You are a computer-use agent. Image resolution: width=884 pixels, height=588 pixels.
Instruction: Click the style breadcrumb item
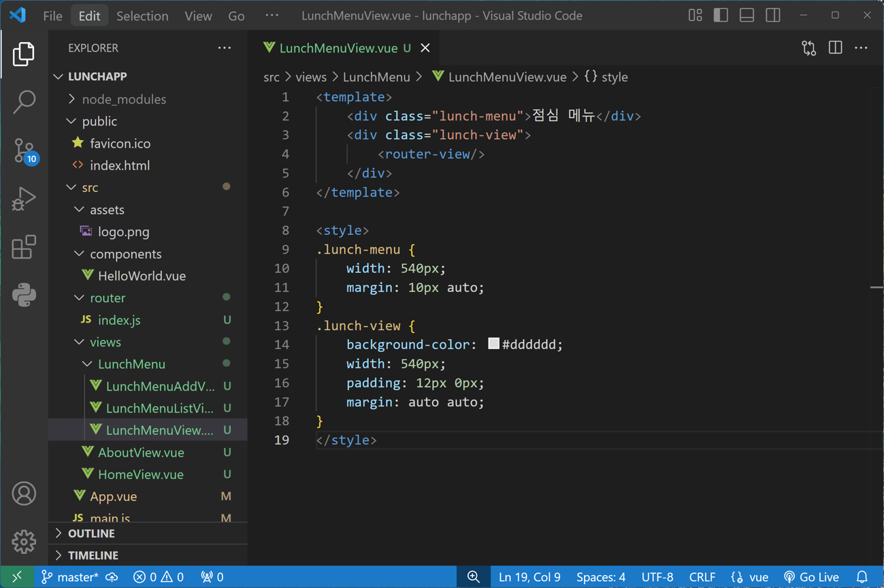point(606,77)
